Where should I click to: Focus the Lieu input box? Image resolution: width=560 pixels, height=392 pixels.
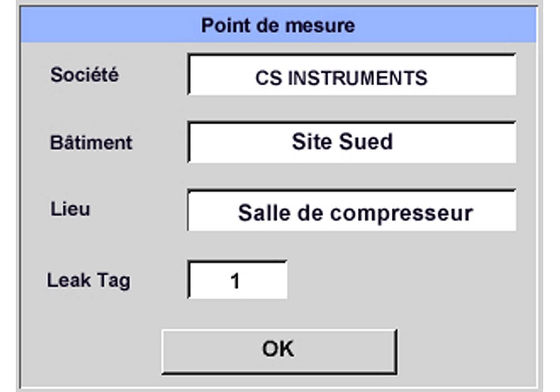(352, 210)
